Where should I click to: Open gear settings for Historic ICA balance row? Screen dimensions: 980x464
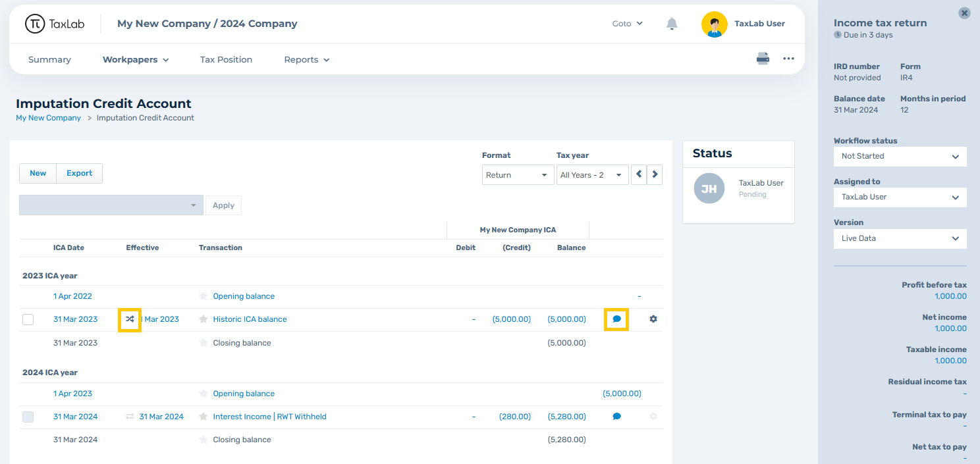click(x=653, y=319)
